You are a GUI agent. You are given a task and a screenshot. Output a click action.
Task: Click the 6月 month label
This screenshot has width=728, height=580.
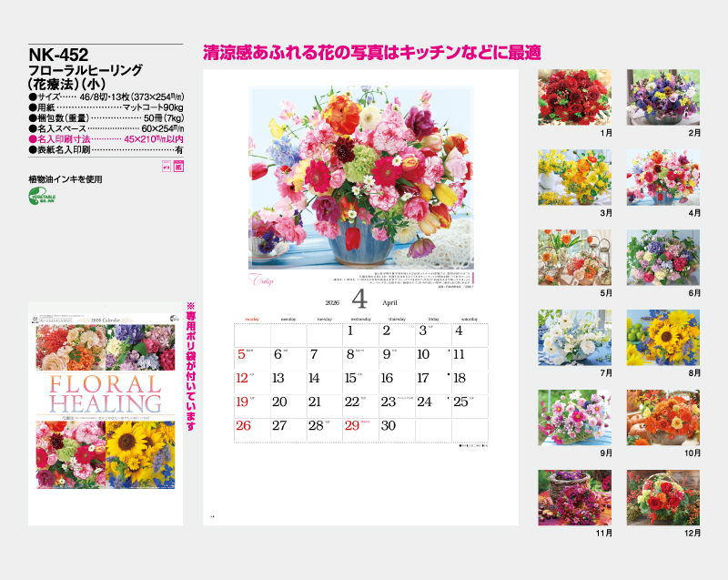pos(694,293)
